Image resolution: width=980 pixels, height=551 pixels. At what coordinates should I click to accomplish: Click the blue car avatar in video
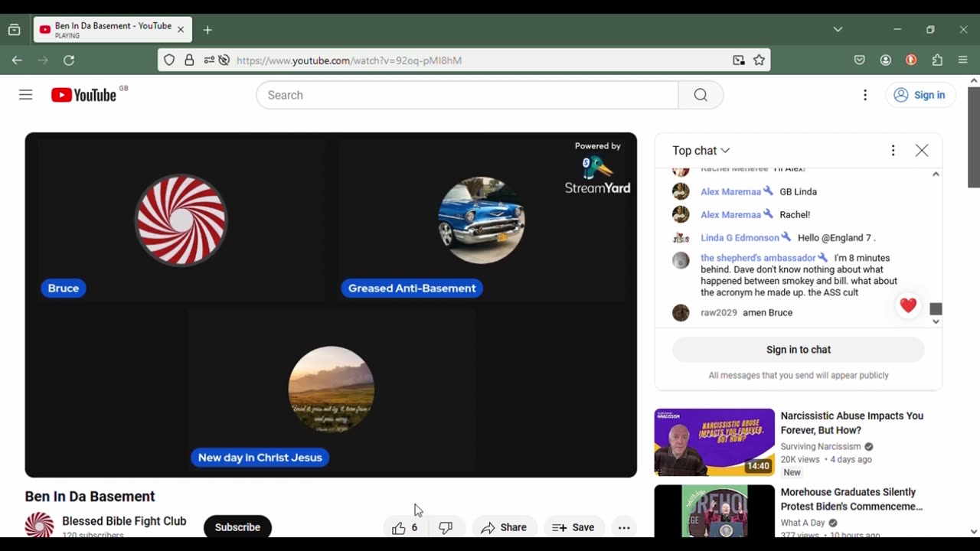482,220
